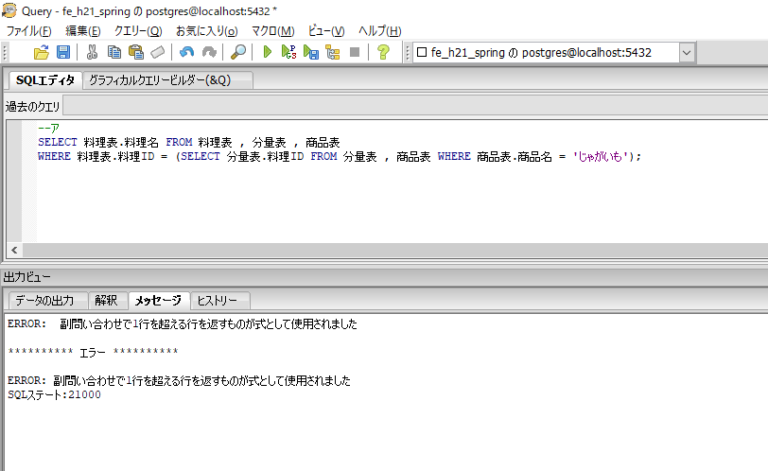The width and height of the screenshot is (768, 471).
Task: Open the クエリー(Q) menu
Action: tap(137, 31)
